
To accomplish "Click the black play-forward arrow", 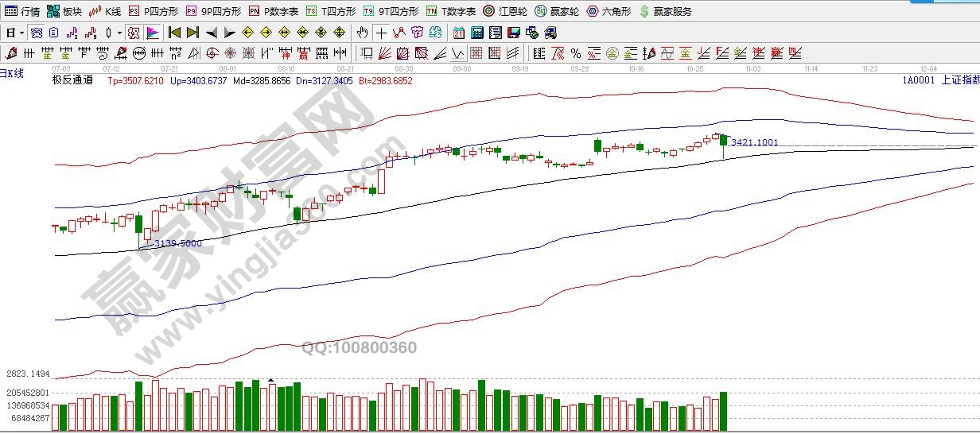I will coord(229,33).
